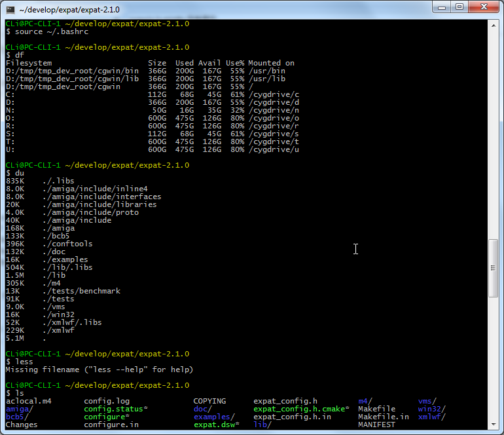This screenshot has height=435, width=504.
Task: Click the 'amiga/' directory in ls output
Action: click(20, 409)
